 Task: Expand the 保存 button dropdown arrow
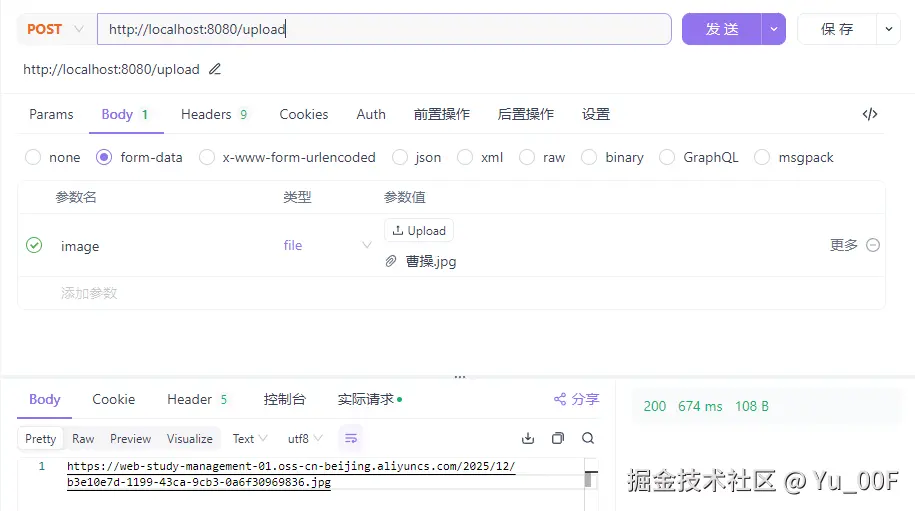(889, 29)
